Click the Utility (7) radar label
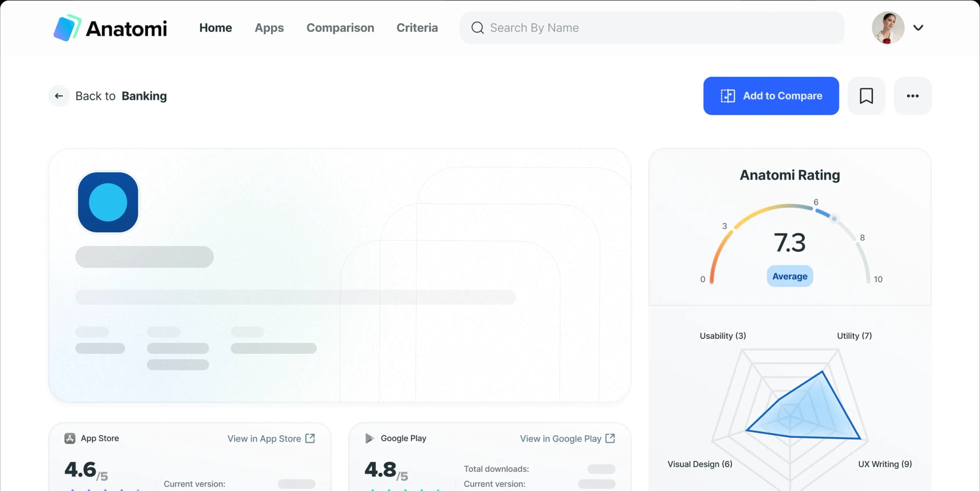 [x=854, y=336]
